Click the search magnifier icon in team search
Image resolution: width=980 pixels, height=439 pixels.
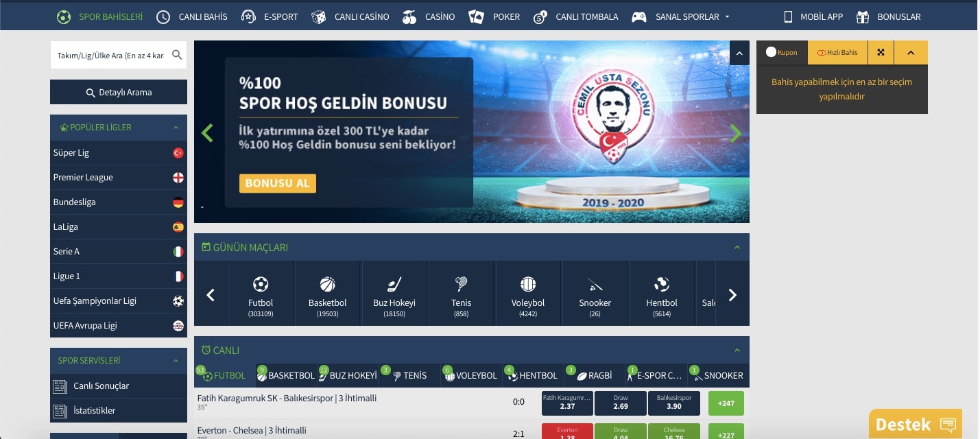[x=177, y=55]
